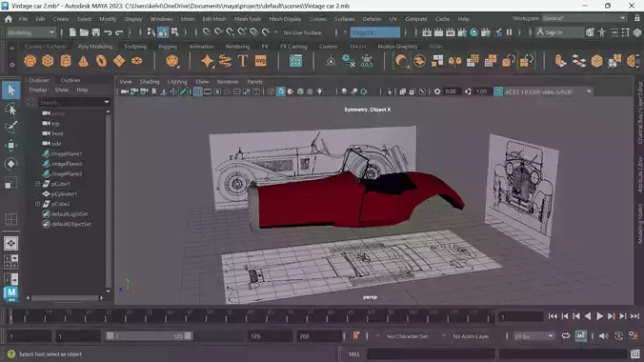The width and height of the screenshot is (644, 362).
Task: Create a polygon cone from shelf
Action: coord(84,61)
